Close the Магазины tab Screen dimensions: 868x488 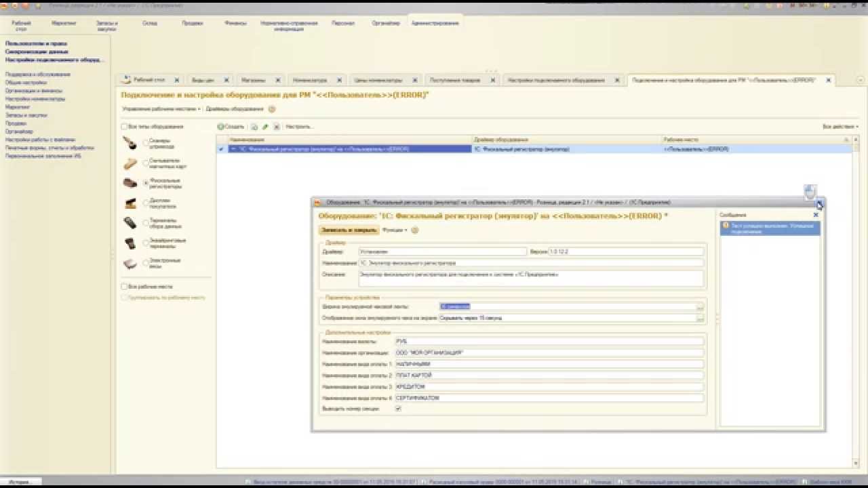pyautogui.click(x=279, y=80)
